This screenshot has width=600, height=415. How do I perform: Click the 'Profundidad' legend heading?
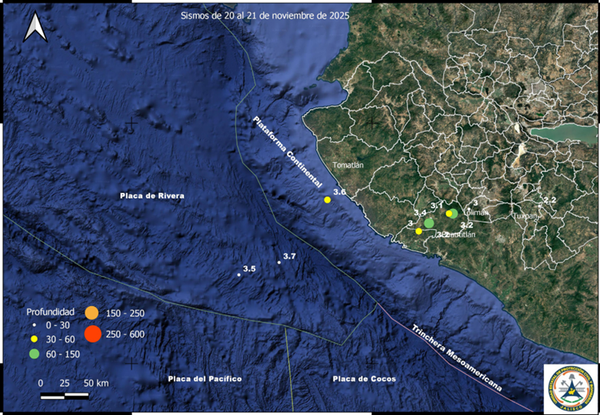pos(50,312)
